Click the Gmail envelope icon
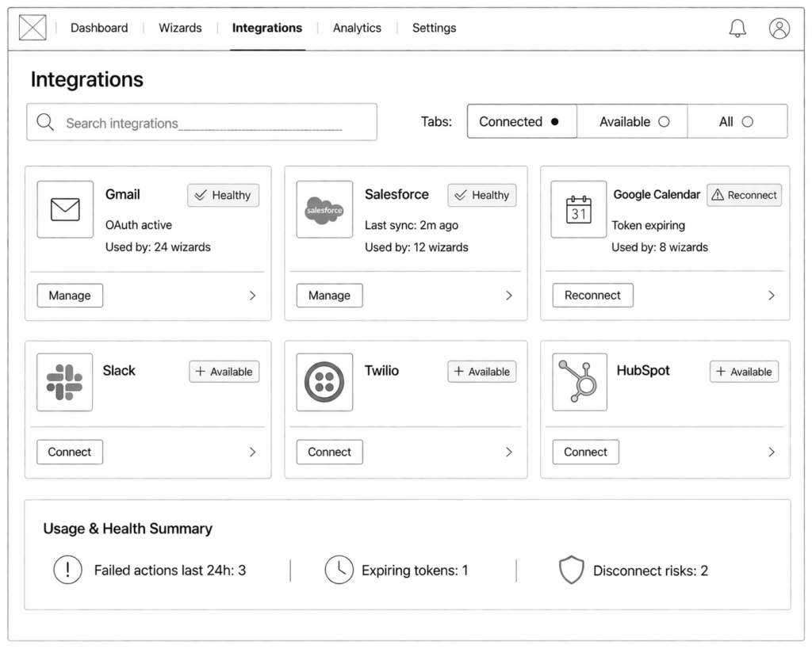The width and height of the screenshot is (812, 649). coord(65,209)
